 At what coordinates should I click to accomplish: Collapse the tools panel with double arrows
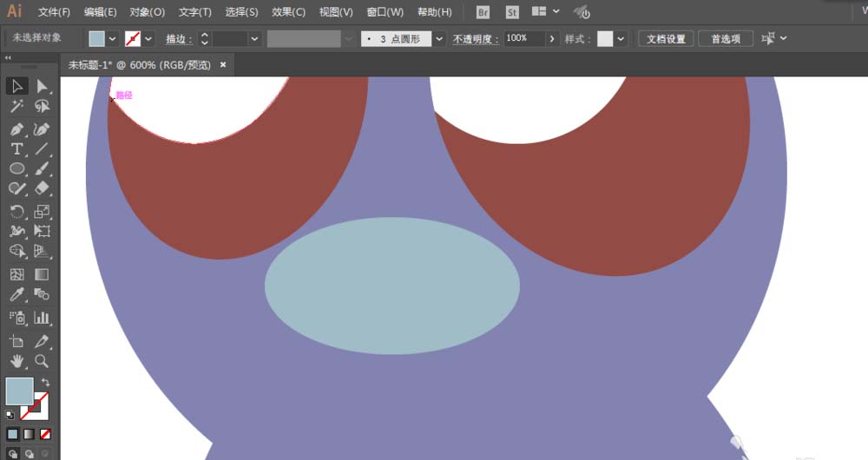click(x=8, y=57)
